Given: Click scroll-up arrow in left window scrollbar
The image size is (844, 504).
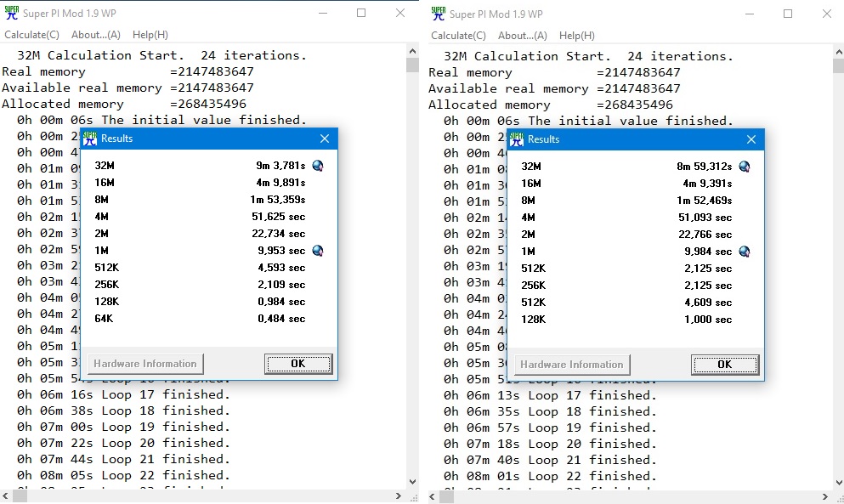Looking at the screenshot, I should pos(412,52).
